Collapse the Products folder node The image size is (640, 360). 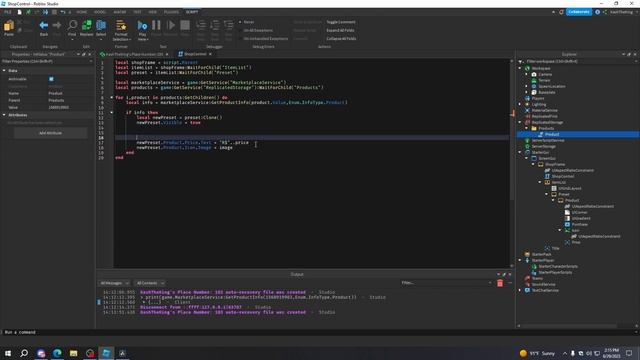527,128
